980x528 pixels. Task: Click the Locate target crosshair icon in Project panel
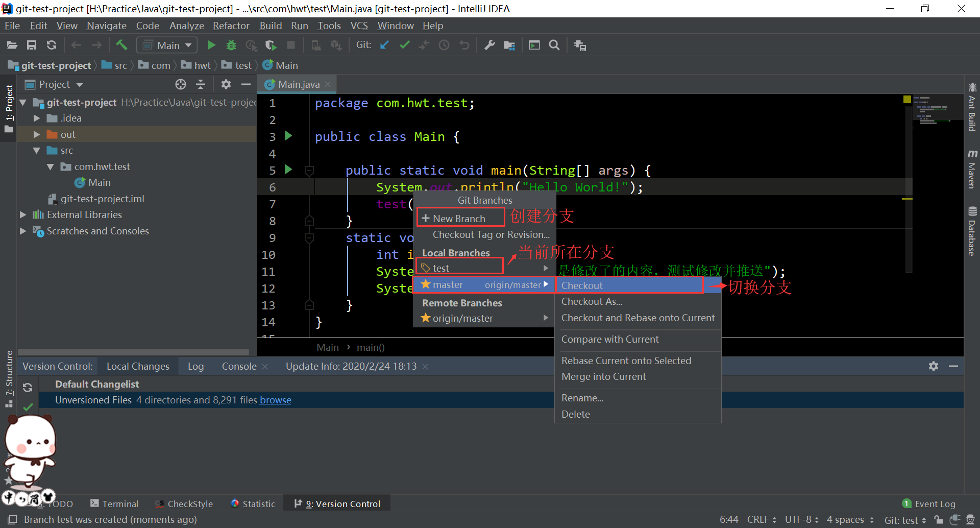[x=181, y=84]
